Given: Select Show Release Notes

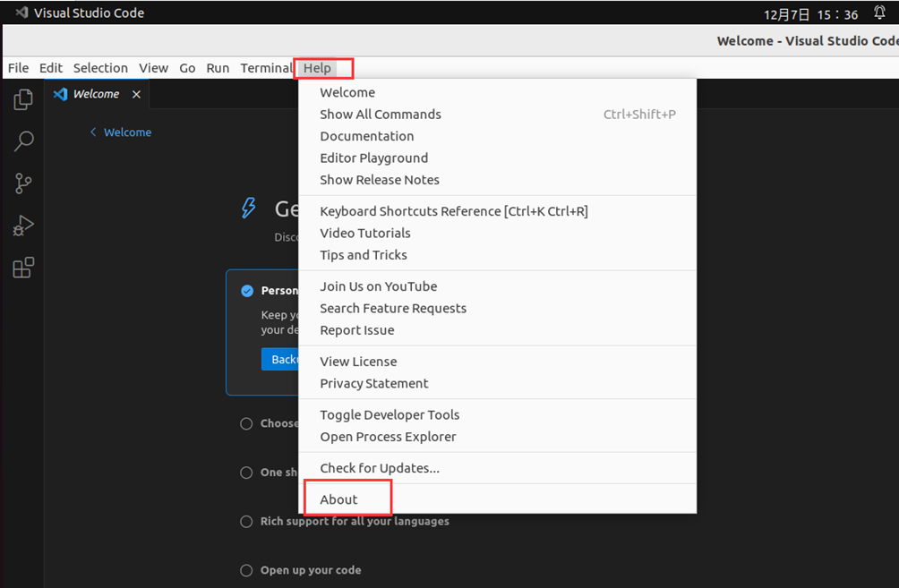Looking at the screenshot, I should [498, 179].
